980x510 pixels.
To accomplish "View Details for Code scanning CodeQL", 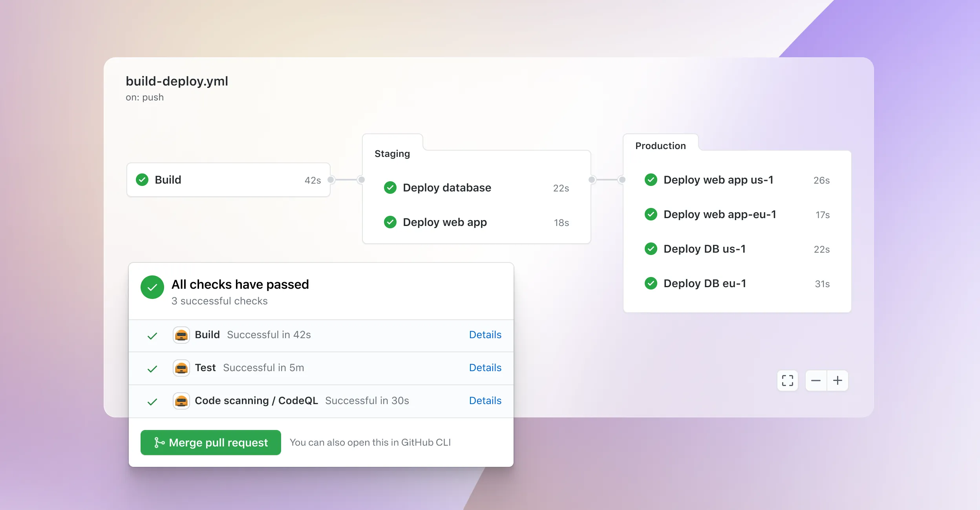I will 485,400.
